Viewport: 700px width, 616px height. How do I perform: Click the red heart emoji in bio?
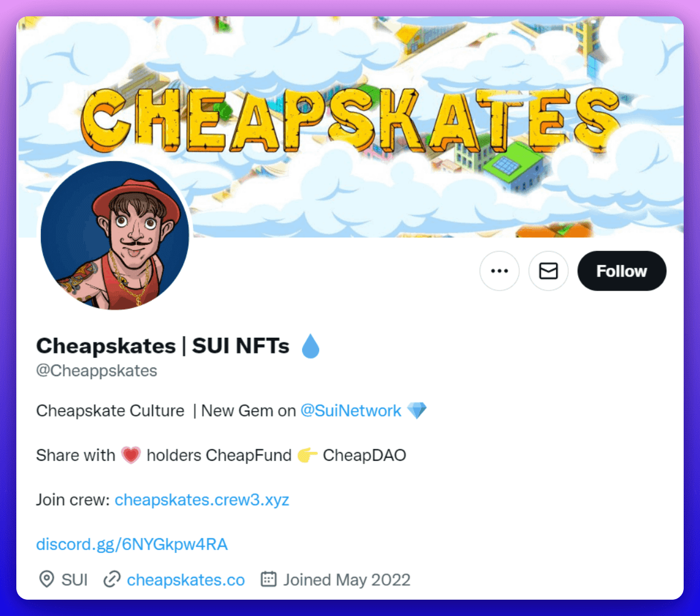[x=131, y=455]
